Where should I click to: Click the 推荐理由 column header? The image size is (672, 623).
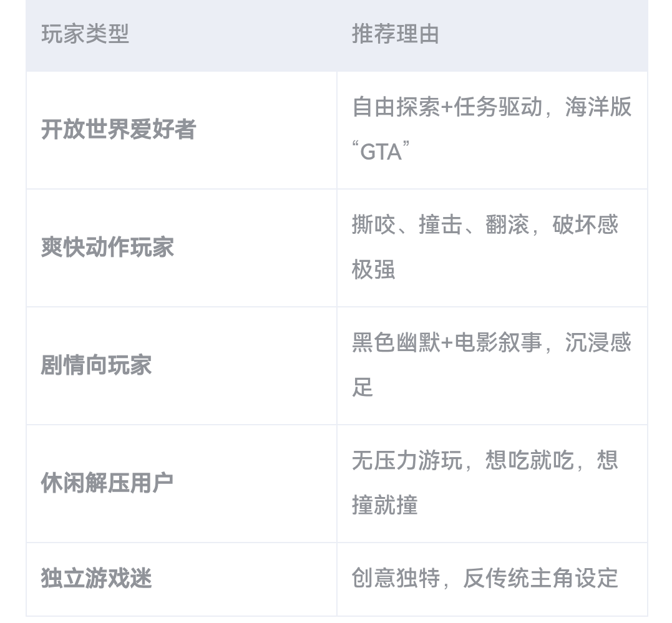tap(395, 34)
